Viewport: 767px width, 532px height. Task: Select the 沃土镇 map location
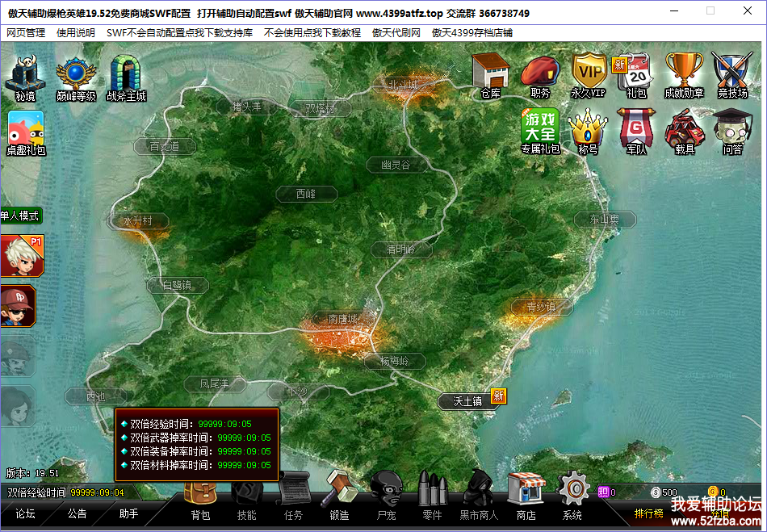pyautogui.click(x=467, y=400)
